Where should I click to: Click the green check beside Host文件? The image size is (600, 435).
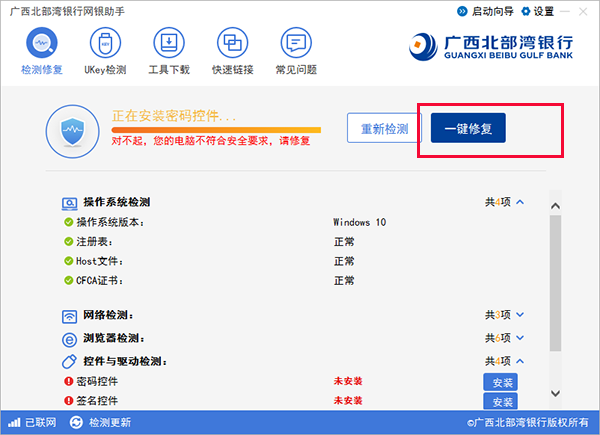[68, 261]
